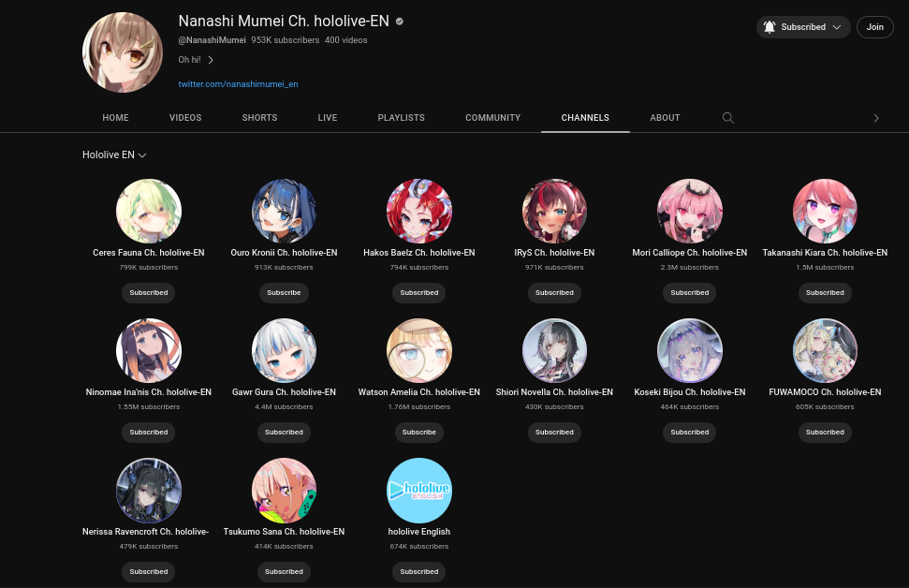The image size is (909, 588).
Task: Open the Tsukumo Sana channel avatar
Action: pyautogui.click(x=284, y=491)
